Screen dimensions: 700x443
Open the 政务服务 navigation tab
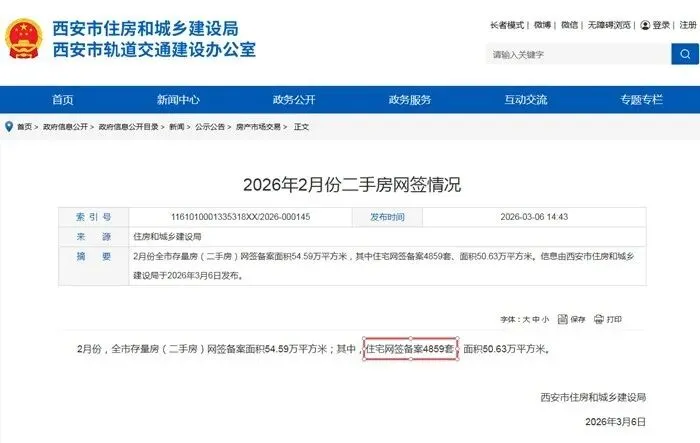[410, 100]
